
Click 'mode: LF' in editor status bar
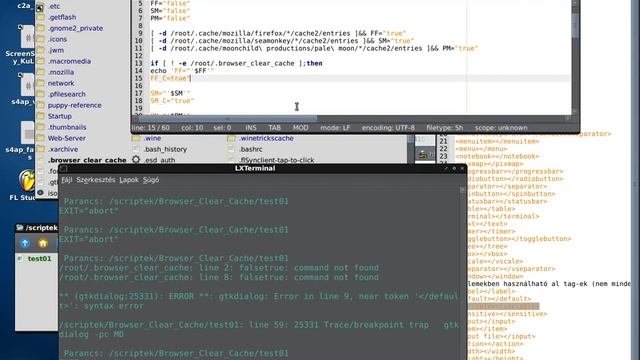point(335,128)
